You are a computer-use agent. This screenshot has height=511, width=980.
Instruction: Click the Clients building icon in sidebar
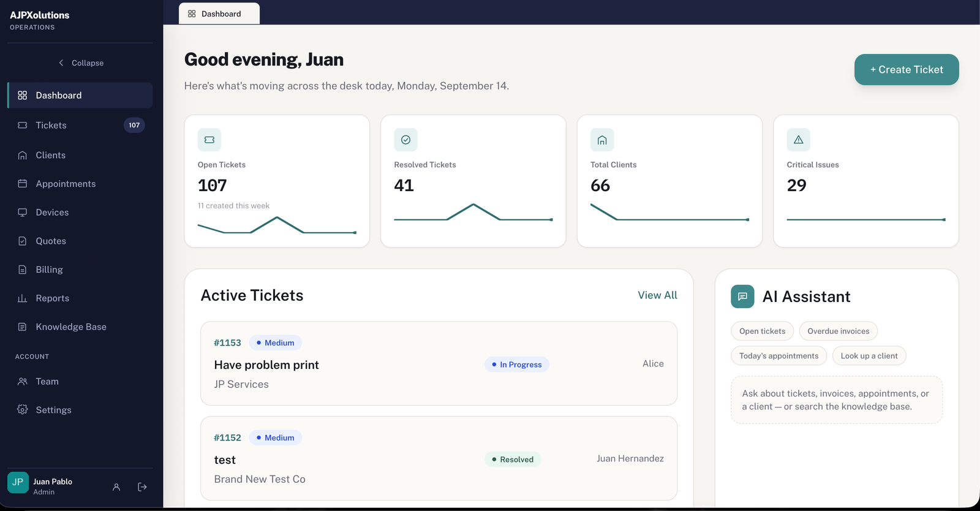pyautogui.click(x=23, y=155)
